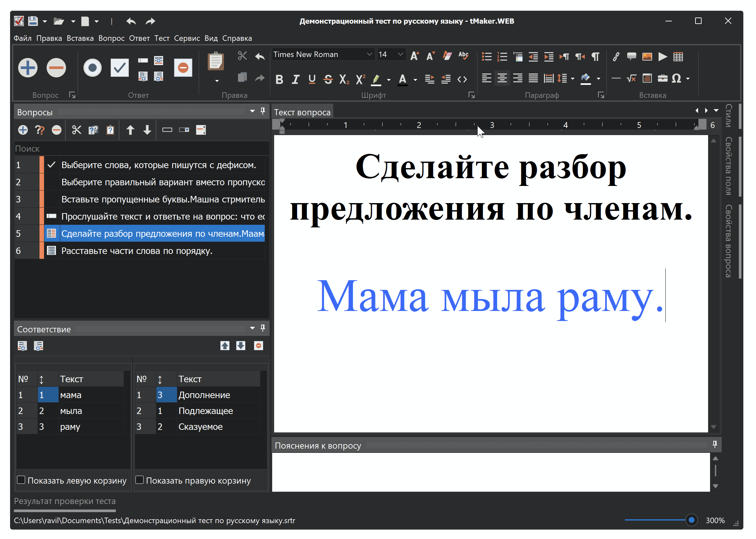Click the decrease font size icon
756x539 pixels.
coord(431,56)
